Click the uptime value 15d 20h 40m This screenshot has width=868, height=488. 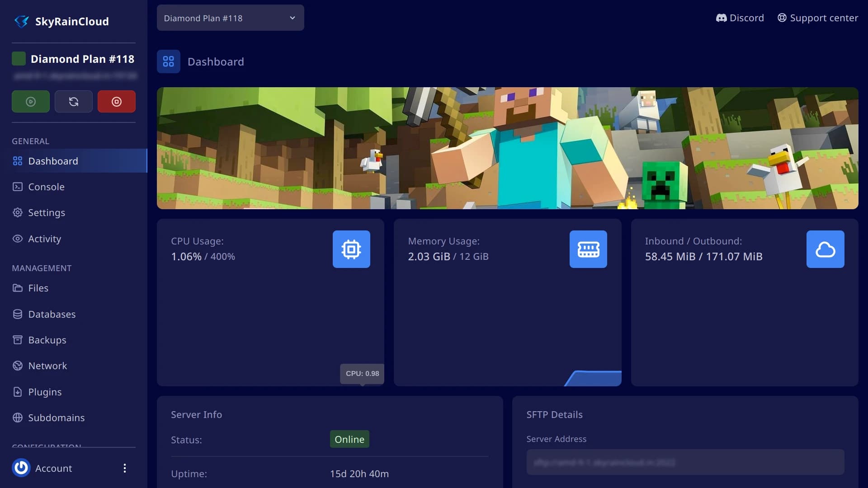tap(359, 474)
